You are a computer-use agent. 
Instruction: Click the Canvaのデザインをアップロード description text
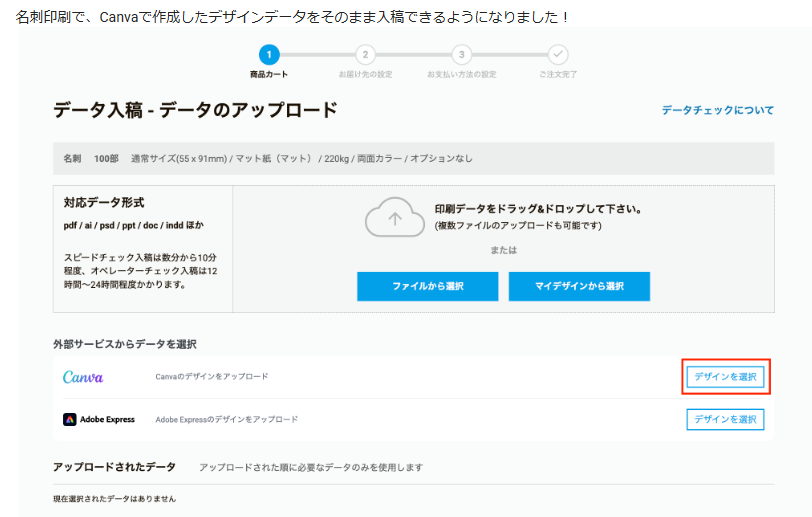[212, 377]
